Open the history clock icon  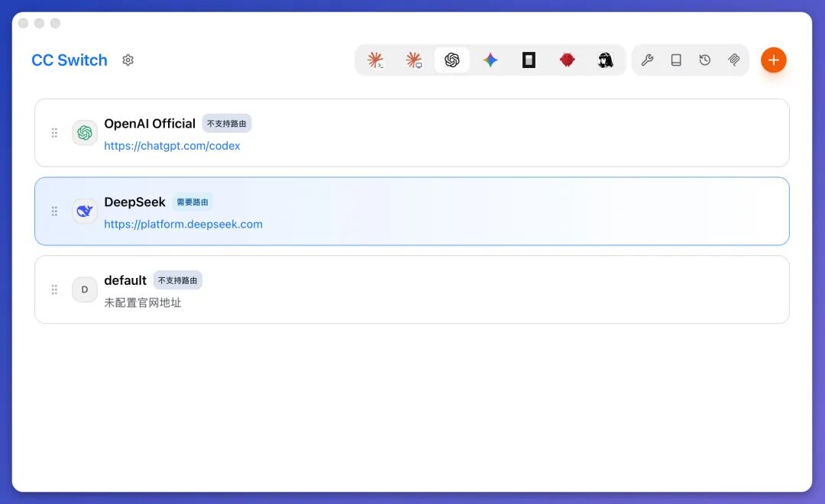[705, 60]
